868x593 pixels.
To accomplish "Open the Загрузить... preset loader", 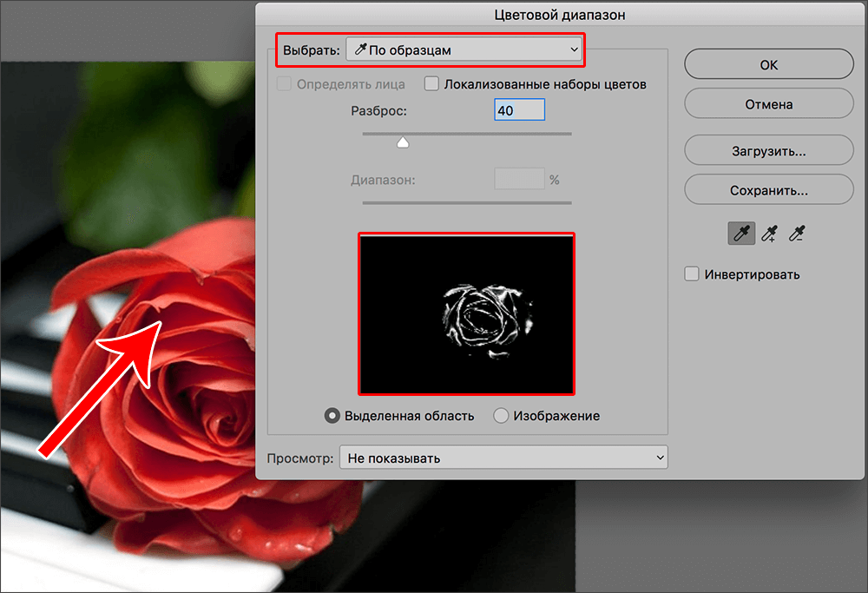I will tap(768, 151).
